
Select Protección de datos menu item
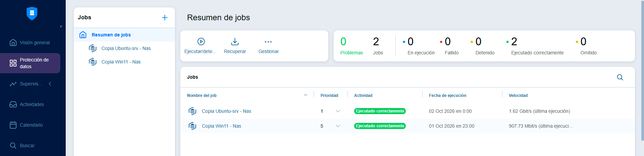tap(30, 63)
